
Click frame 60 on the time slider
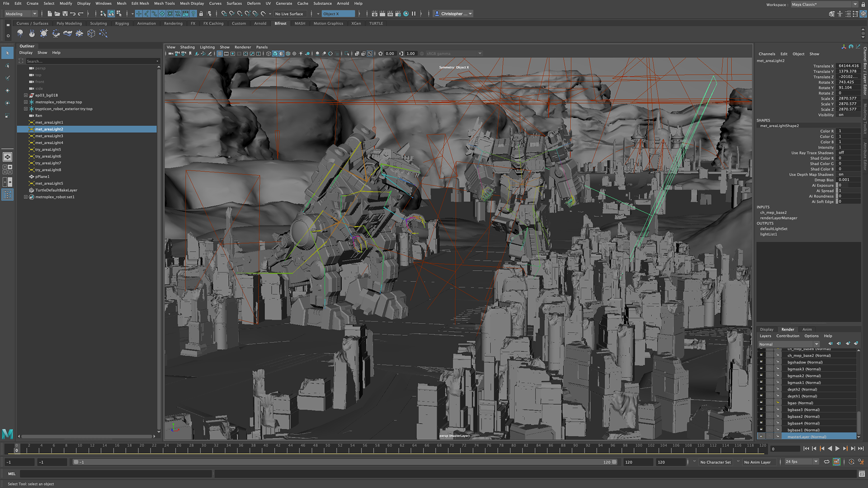(389, 448)
